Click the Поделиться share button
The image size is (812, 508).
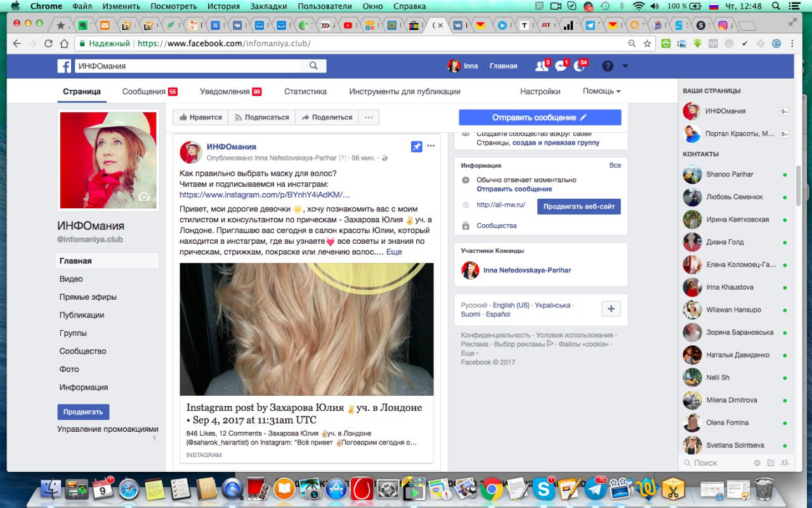point(327,117)
